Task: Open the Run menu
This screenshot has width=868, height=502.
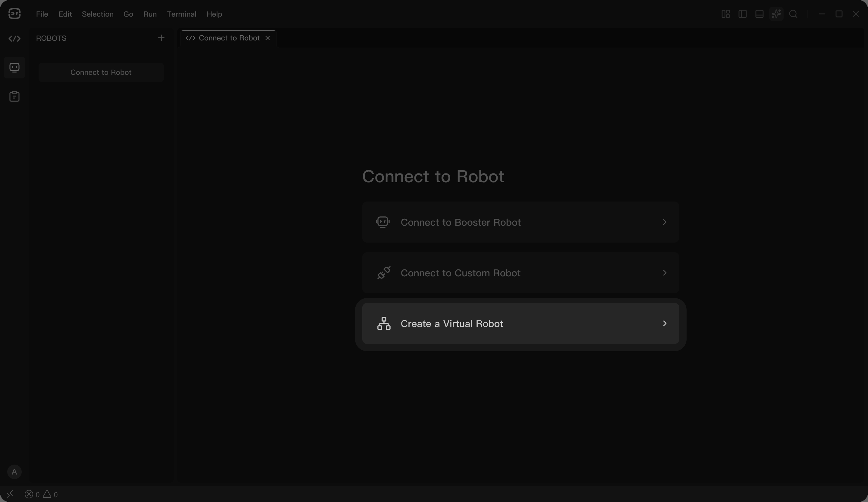Action: point(150,14)
